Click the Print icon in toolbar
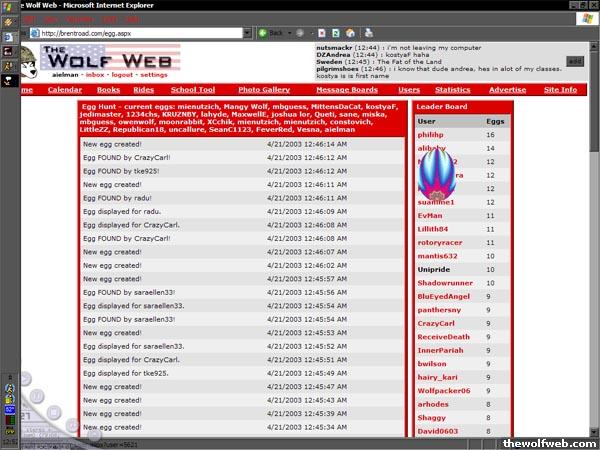This screenshot has width=600, height=450. (x=368, y=33)
